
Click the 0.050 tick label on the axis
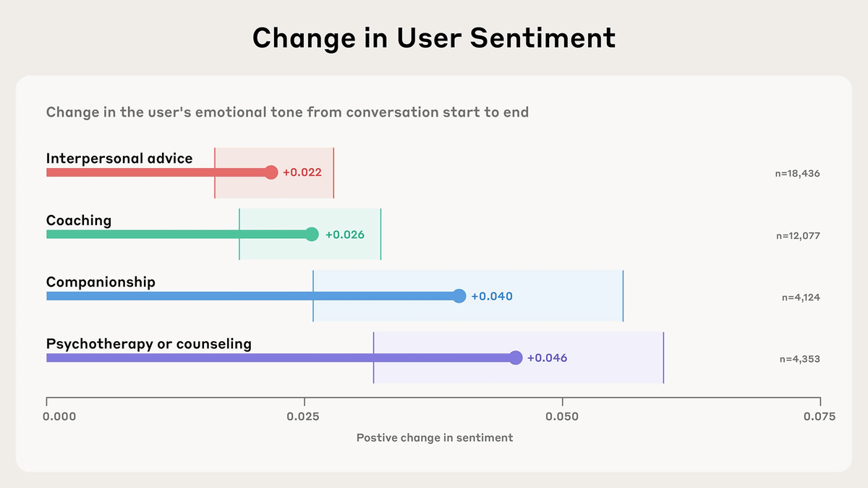pos(562,416)
